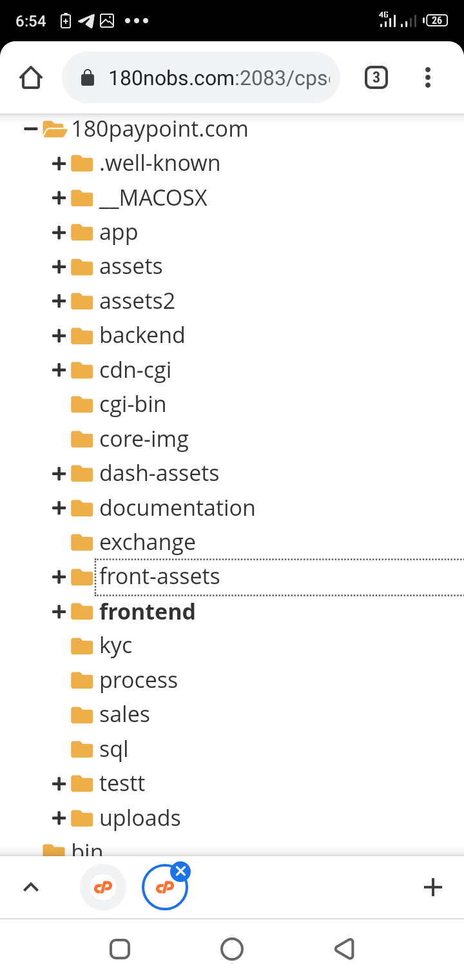Screen dimensions: 464x980
Task: Select the active cPanel tab icon
Action: click(164, 888)
